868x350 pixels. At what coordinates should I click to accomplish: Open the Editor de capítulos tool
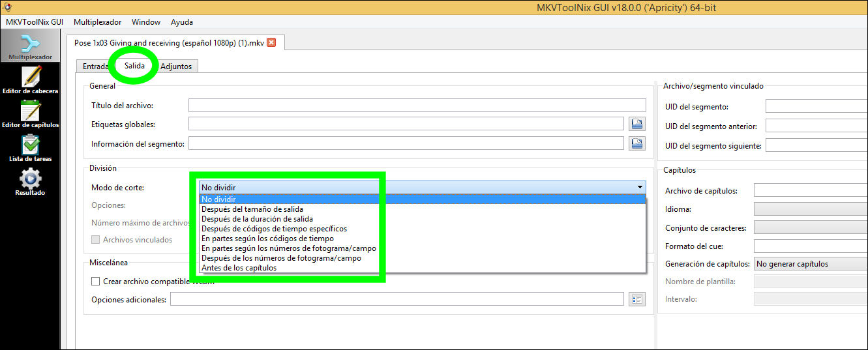30,113
